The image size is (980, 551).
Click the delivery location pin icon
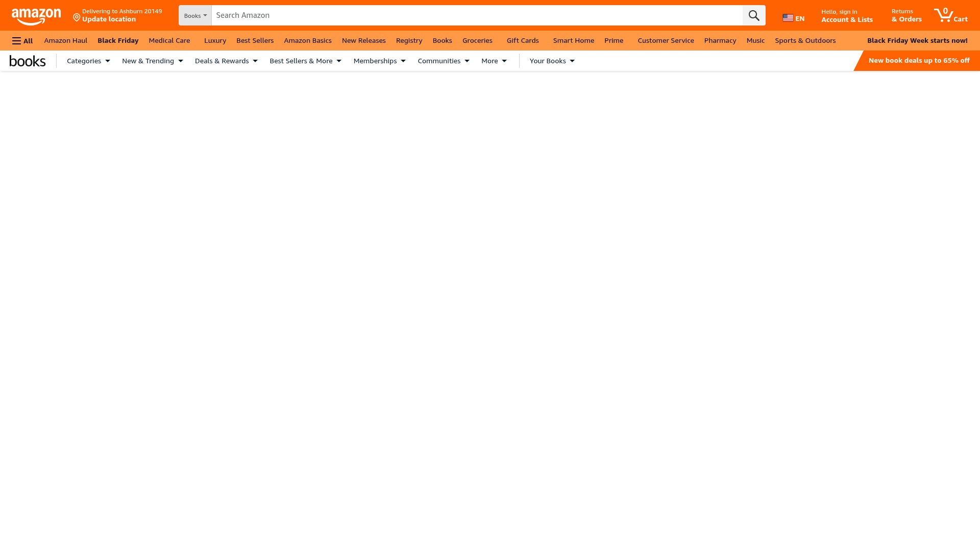coord(77,18)
